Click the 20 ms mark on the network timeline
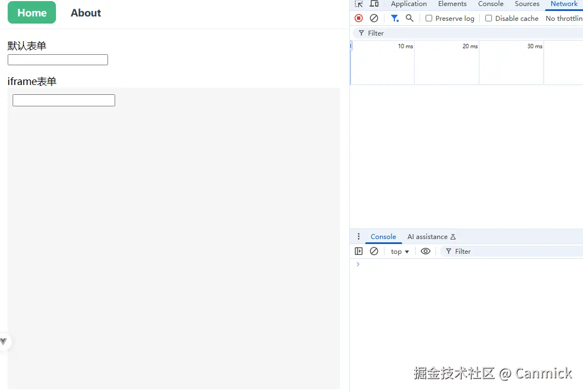This screenshot has width=583, height=392. (469, 47)
